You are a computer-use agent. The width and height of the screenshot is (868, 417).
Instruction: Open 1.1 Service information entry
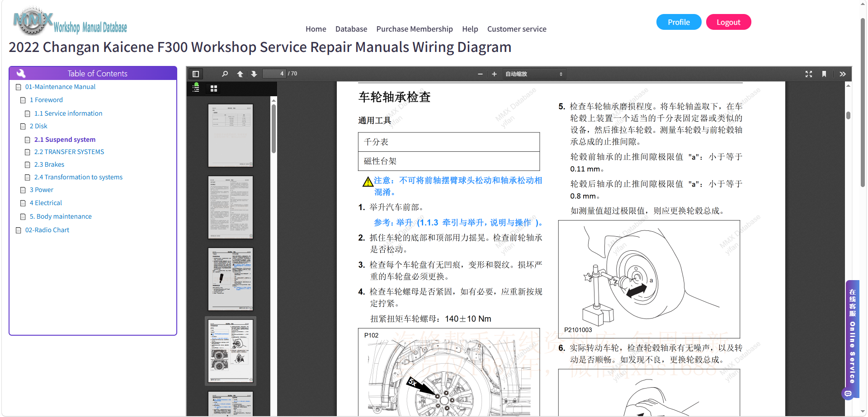click(x=68, y=113)
